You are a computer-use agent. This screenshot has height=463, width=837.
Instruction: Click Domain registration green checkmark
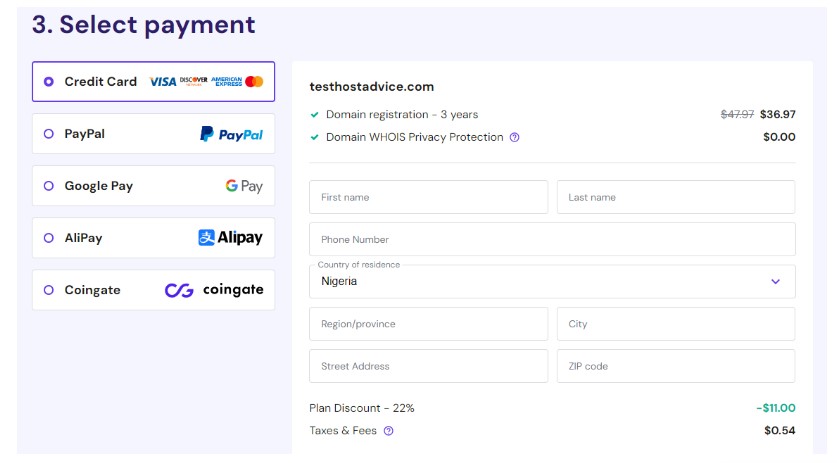click(x=314, y=115)
